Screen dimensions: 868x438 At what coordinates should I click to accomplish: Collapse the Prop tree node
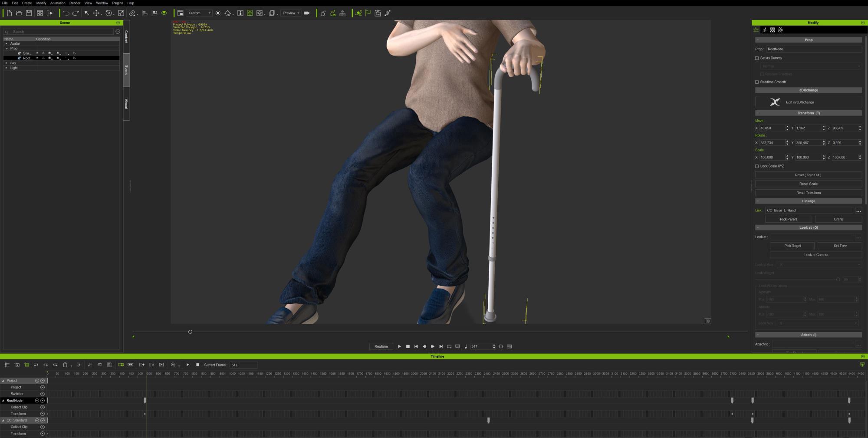(x=6, y=48)
